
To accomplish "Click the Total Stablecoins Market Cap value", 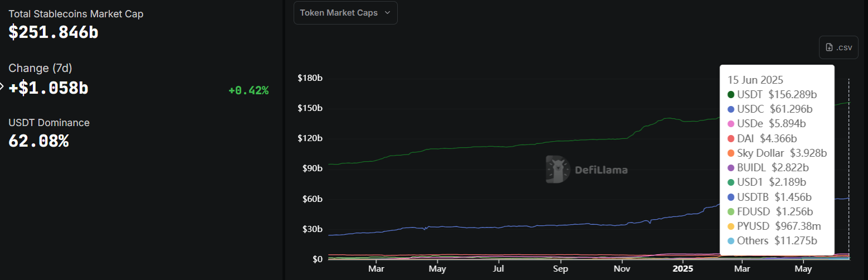I will coord(53,32).
